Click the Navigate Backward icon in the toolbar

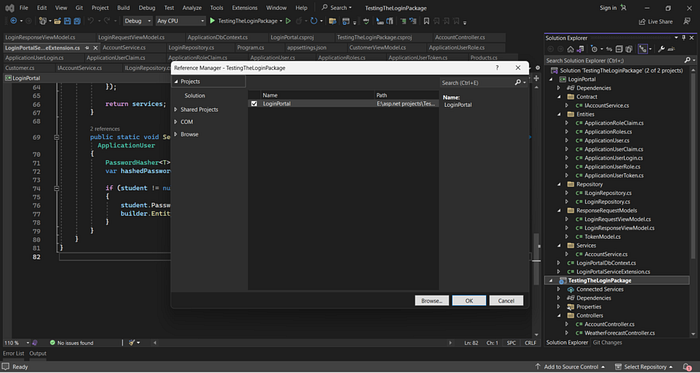[13, 21]
